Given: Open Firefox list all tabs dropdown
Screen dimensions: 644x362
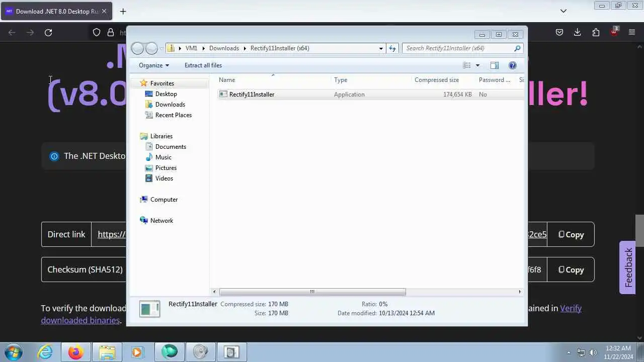Looking at the screenshot, I should (x=563, y=11).
